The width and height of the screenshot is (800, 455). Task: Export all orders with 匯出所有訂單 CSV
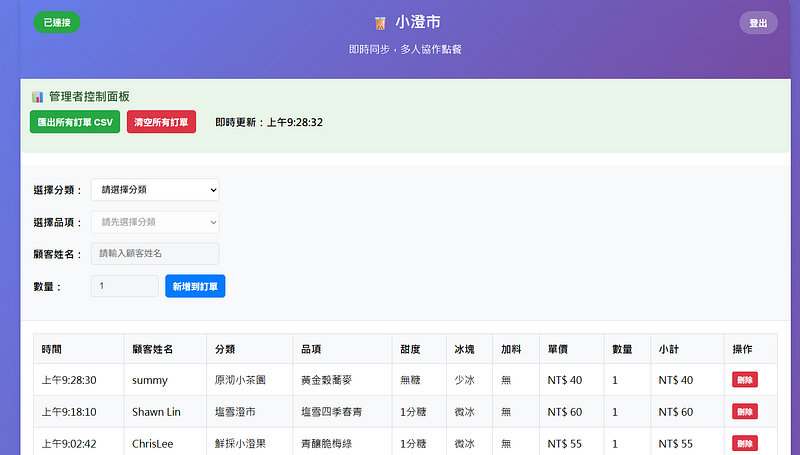click(75, 122)
